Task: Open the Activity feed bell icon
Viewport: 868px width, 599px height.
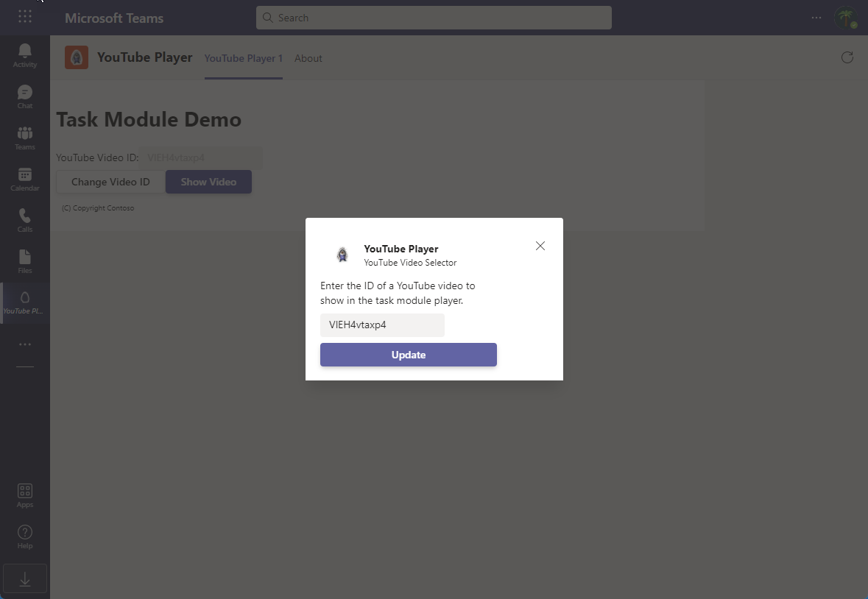Action: 25,56
